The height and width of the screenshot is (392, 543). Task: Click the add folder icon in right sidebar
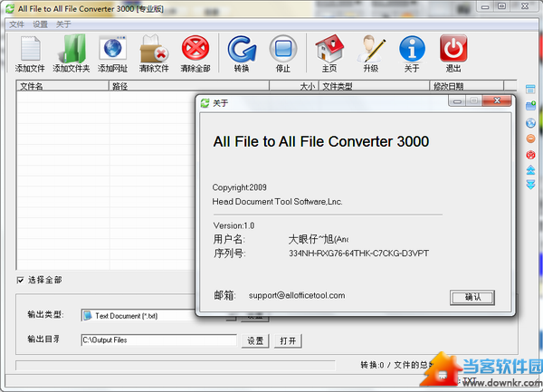pos(531,106)
